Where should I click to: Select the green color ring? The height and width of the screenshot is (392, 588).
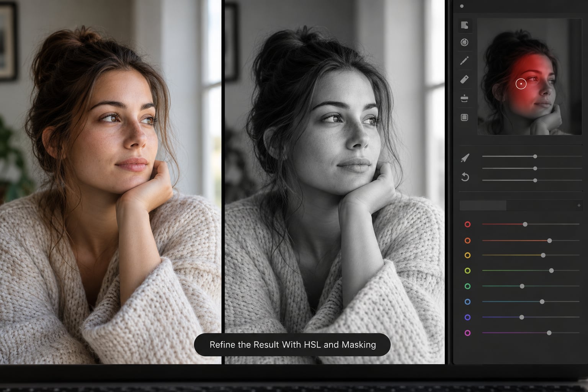(467, 286)
